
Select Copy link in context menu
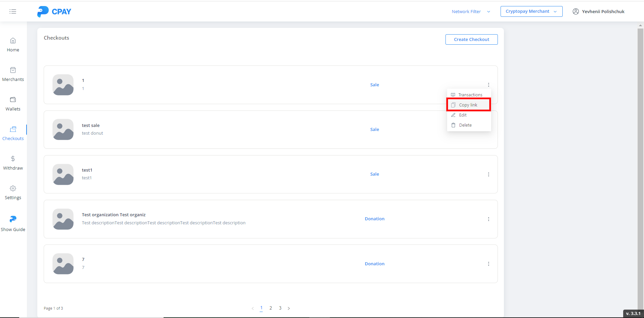pyautogui.click(x=468, y=105)
